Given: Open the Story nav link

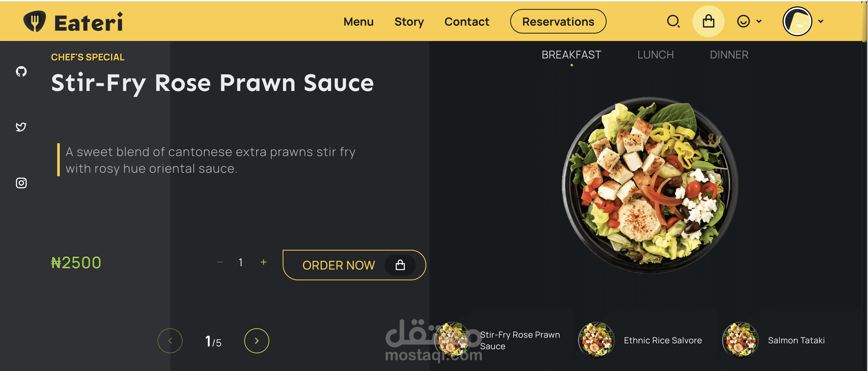Looking at the screenshot, I should click(x=409, y=22).
